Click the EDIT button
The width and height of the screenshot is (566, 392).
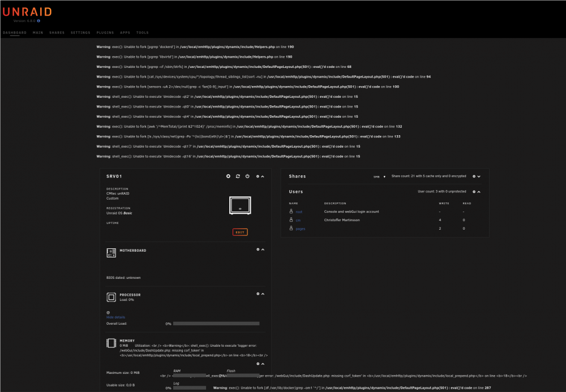pos(240,232)
